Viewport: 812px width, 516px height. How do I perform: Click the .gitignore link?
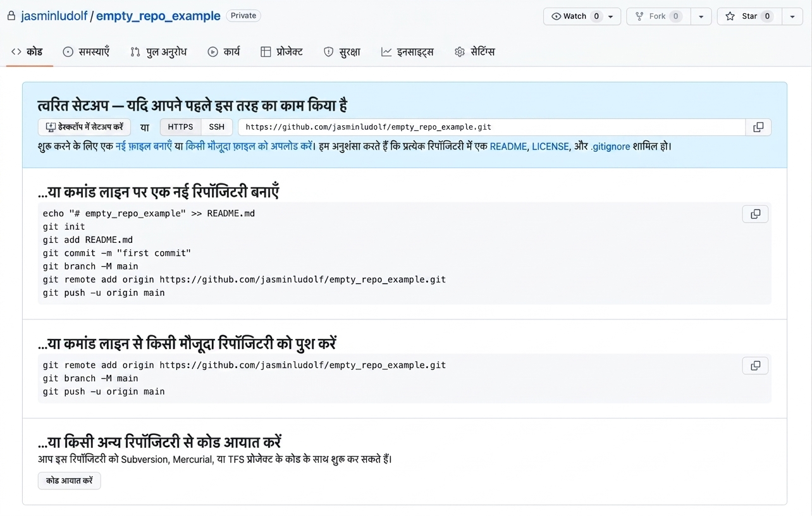pos(610,147)
